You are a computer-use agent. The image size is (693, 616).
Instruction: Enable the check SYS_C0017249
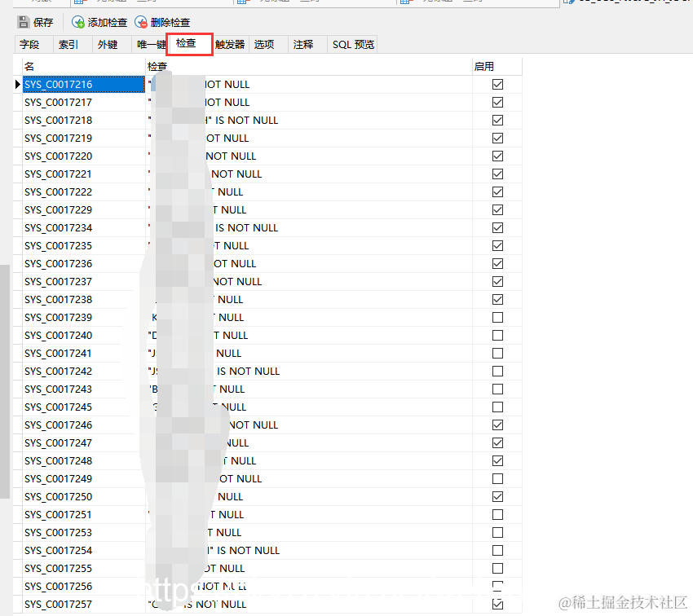[x=497, y=478]
